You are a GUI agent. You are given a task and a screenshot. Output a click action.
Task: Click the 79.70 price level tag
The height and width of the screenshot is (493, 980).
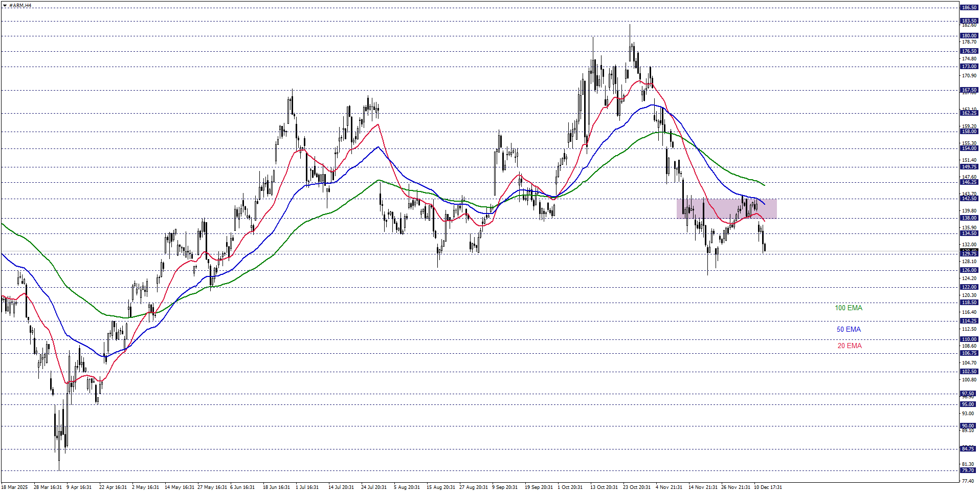968,470
